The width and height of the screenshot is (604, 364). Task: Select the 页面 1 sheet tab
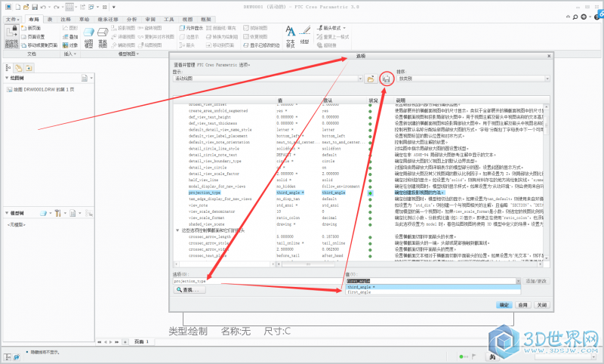(142, 341)
